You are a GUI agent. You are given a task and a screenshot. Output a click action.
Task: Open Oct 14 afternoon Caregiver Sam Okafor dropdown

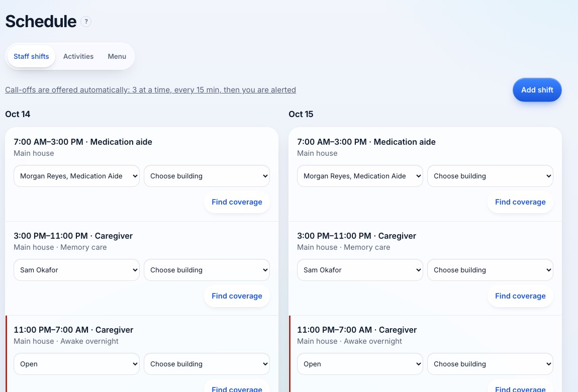[x=77, y=270]
